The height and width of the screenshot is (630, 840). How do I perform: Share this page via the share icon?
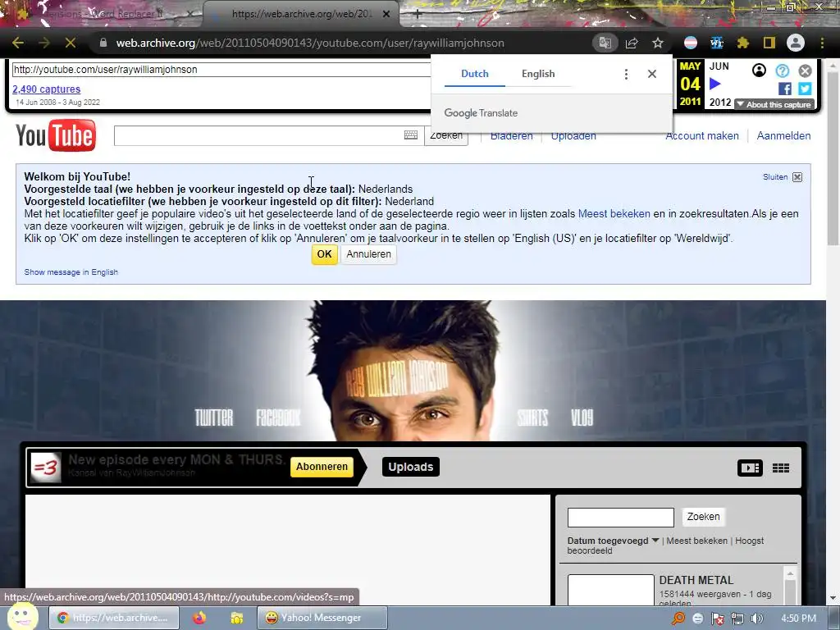point(632,43)
